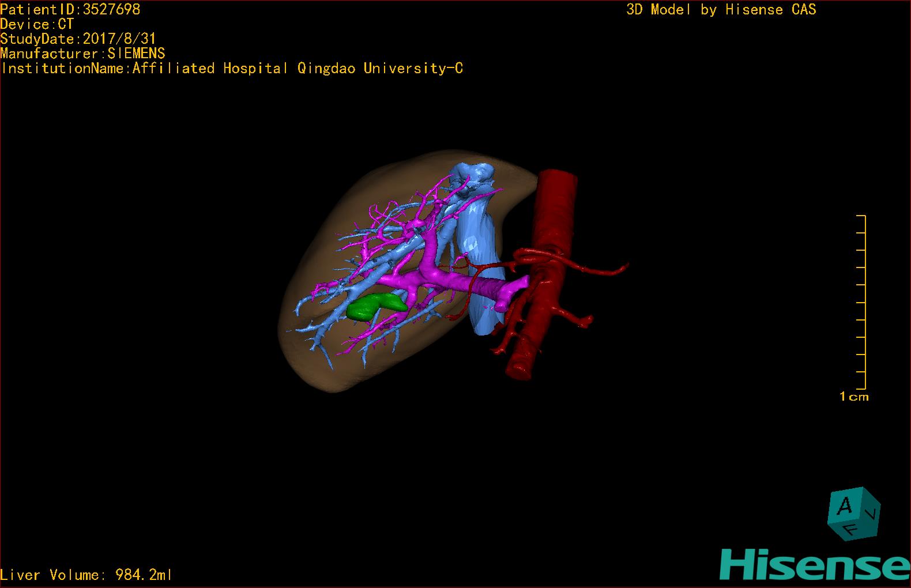Screen dimensions: 911x588
Task: Click the 1cm scale ruler
Action: pyautogui.click(x=861, y=302)
